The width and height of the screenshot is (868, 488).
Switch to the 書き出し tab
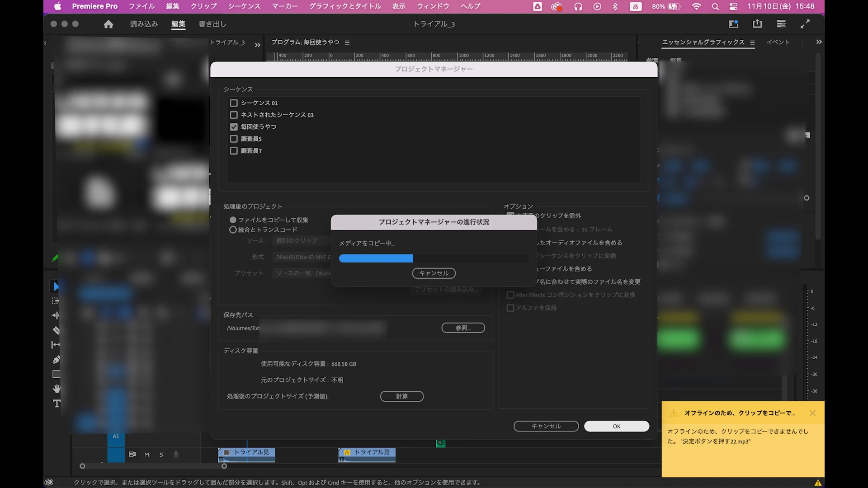pyautogui.click(x=212, y=24)
